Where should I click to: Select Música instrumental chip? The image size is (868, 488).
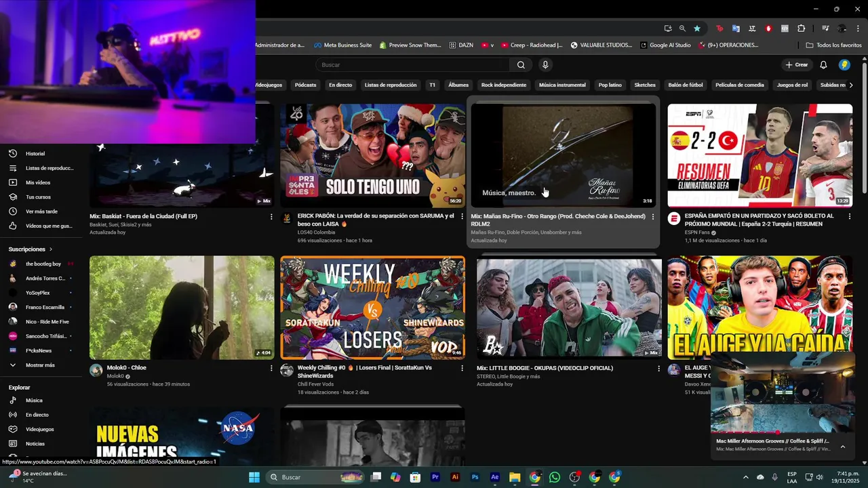pyautogui.click(x=562, y=85)
